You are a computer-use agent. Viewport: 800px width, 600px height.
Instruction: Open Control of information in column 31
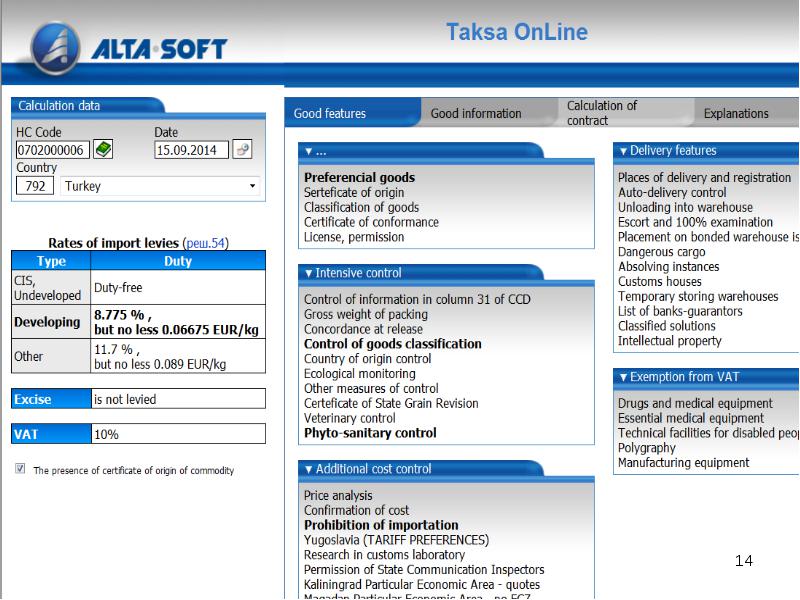[417, 299]
